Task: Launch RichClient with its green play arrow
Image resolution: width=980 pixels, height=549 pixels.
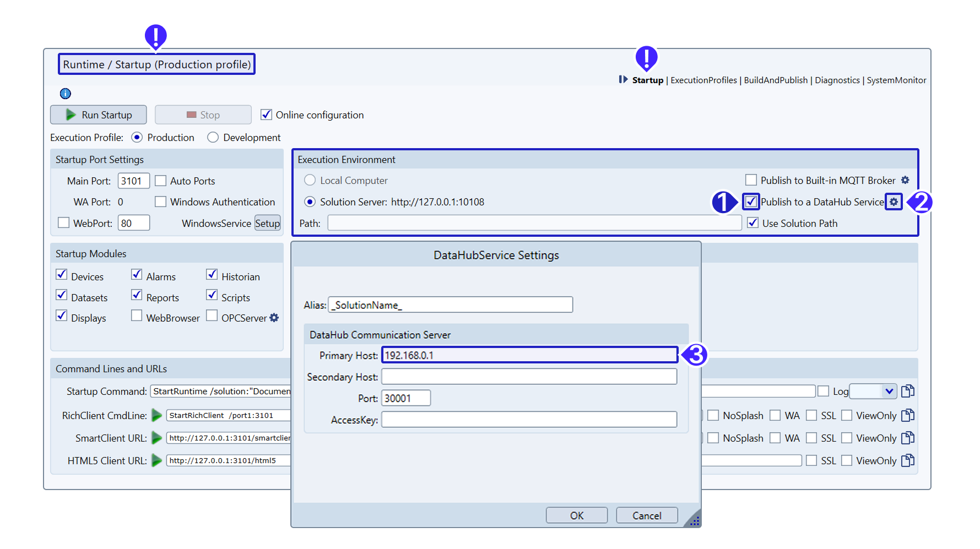Action: (x=157, y=415)
